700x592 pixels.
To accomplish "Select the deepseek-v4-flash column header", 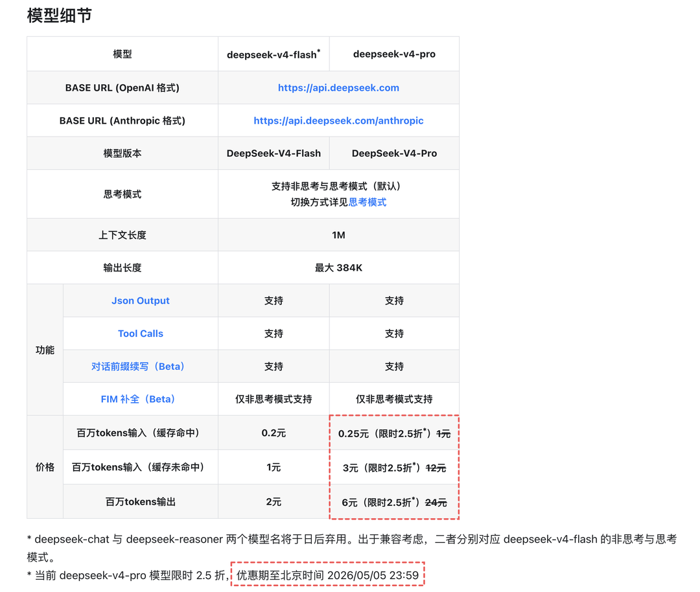I will pos(274,54).
